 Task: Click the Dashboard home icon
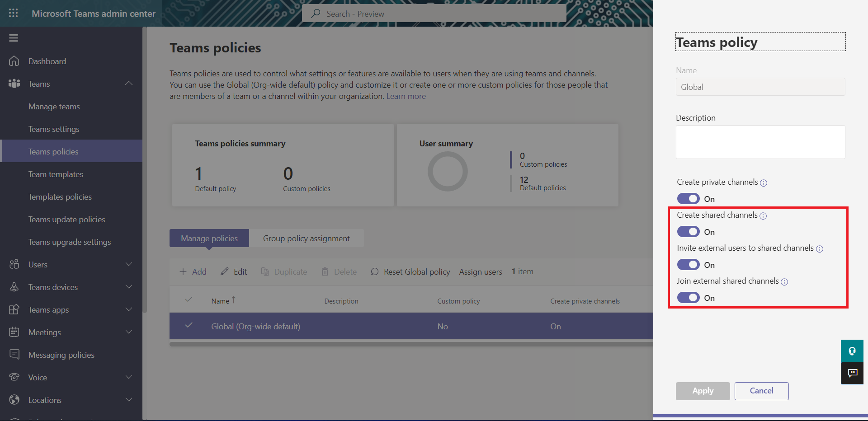tap(14, 61)
